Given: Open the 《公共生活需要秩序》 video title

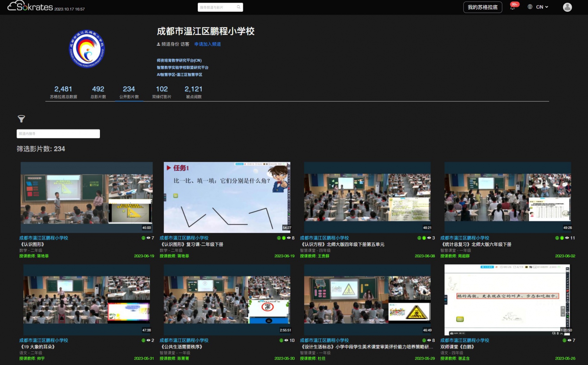Looking at the screenshot, I should coord(182,347).
